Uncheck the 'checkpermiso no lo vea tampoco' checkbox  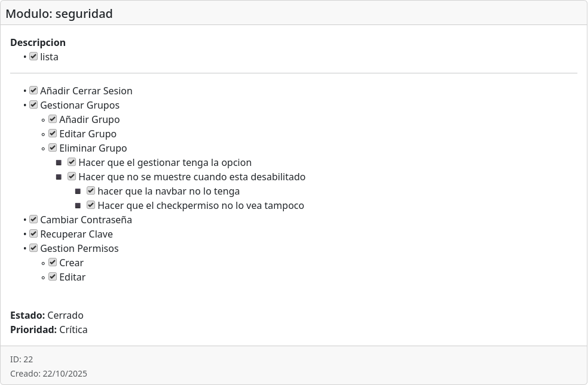coord(91,205)
